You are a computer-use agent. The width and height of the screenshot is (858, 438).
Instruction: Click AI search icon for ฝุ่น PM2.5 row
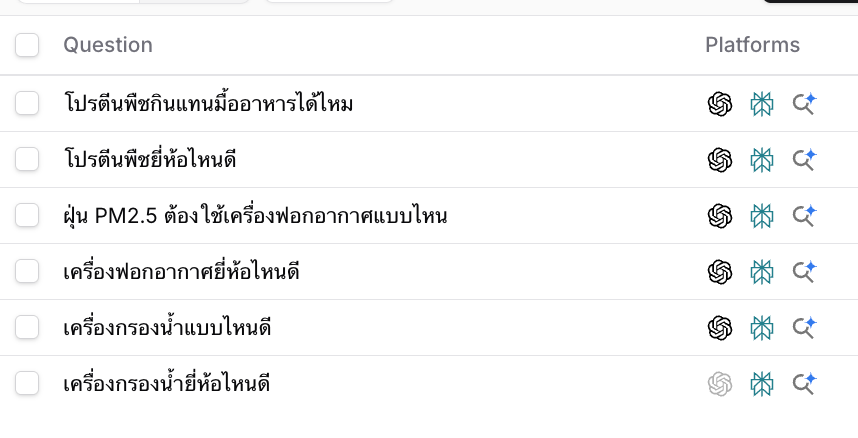coord(804,215)
